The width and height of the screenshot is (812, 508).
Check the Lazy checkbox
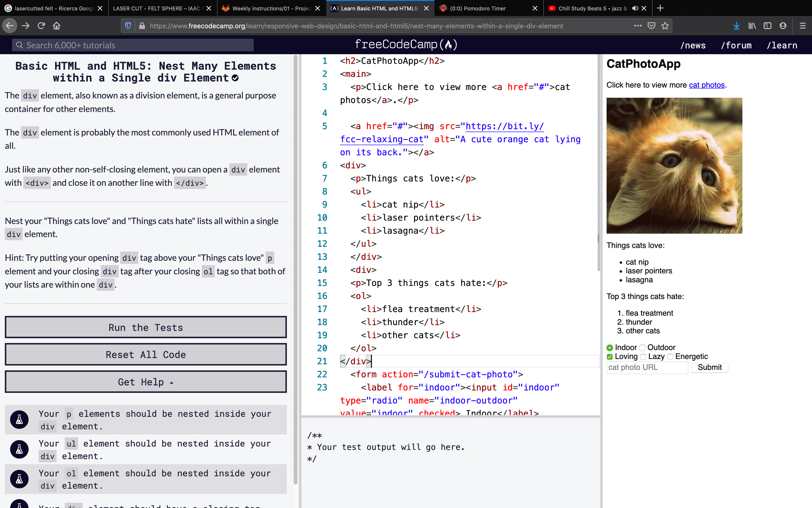643,357
